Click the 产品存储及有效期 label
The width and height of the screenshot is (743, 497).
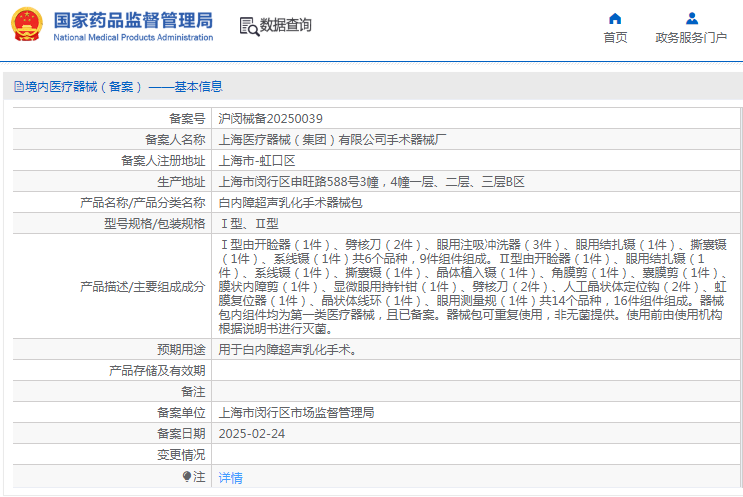tap(157, 370)
